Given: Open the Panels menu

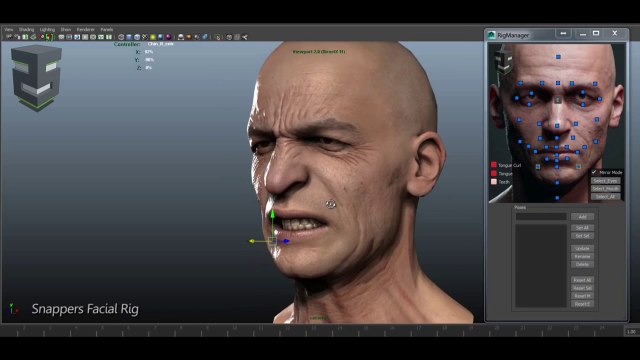Looking at the screenshot, I should pos(107,29).
